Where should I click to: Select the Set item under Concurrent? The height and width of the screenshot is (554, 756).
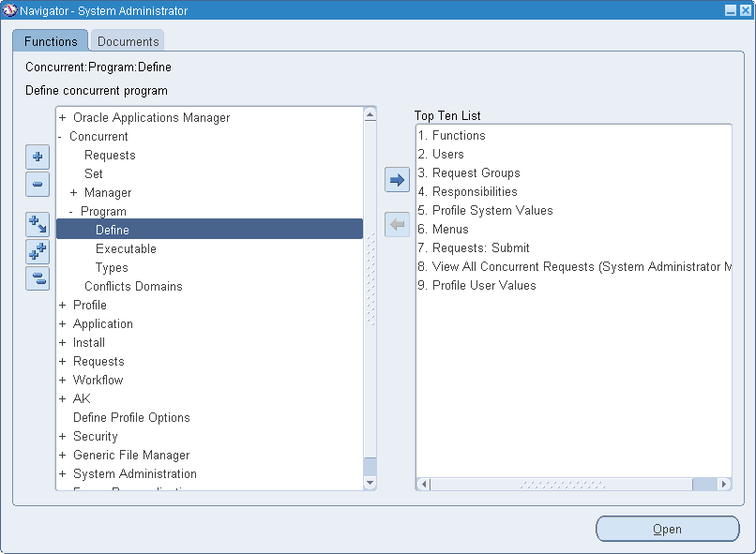(94, 174)
